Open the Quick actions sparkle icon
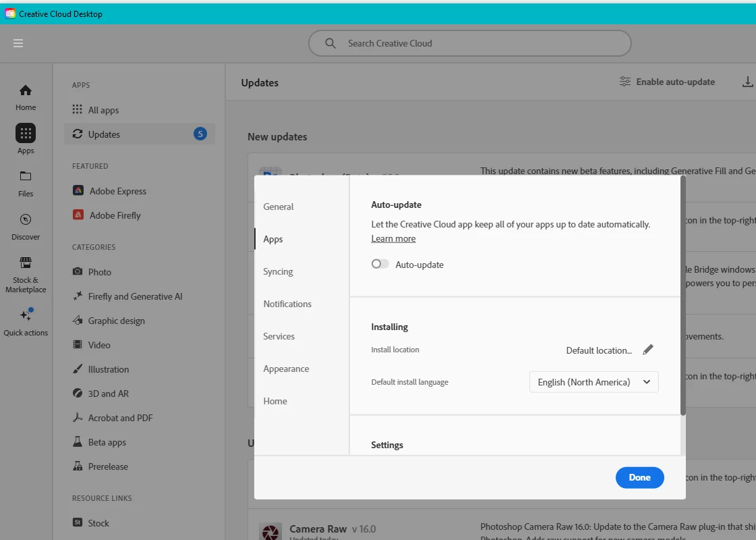 26,314
